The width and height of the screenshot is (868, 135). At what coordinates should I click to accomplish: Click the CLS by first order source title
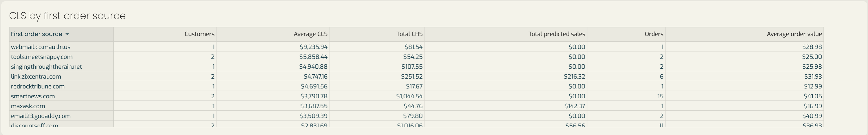pyautogui.click(x=67, y=16)
